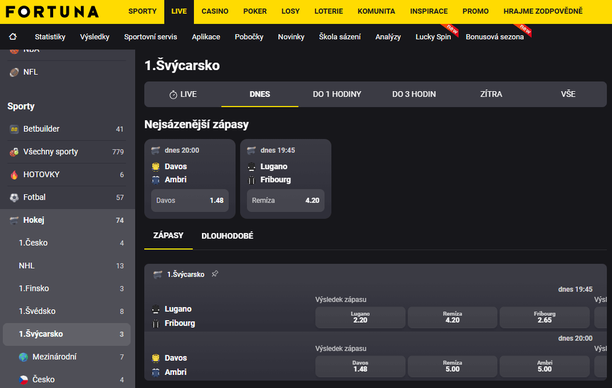Open Škola sázení link
The width and height of the screenshot is (612, 388).
point(340,37)
